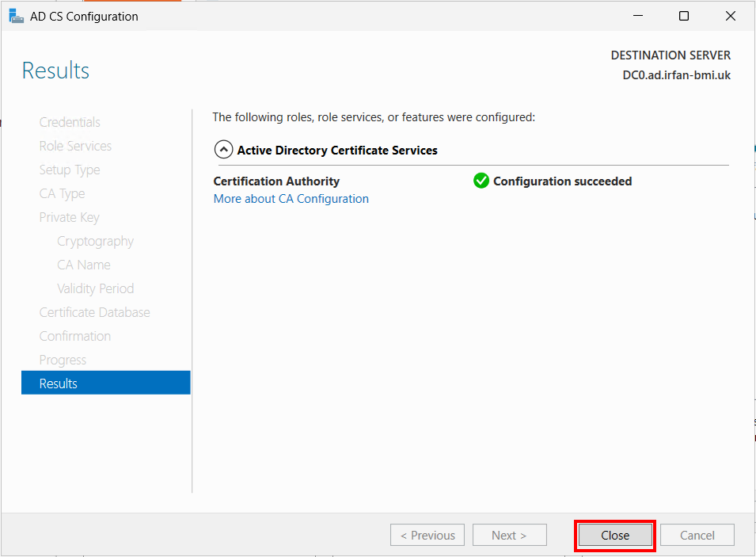Viewport: 756px width, 557px height.
Task: Click the AD CS Configuration server icon
Action: point(16,16)
